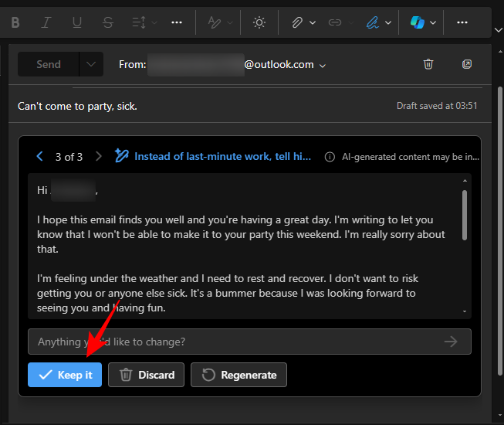Expand the signature dropdown
This screenshot has height=425, width=504.
pos(388,22)
